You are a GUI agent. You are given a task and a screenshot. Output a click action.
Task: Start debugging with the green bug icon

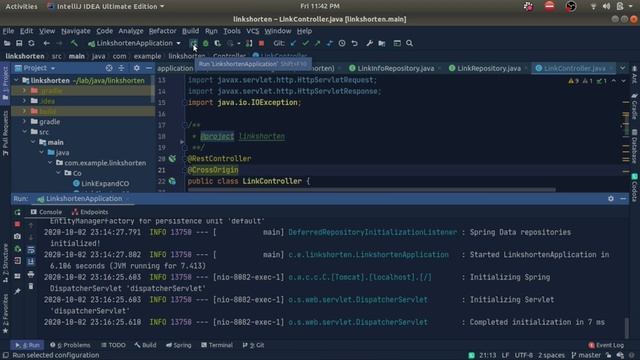(x=205, y=43)
